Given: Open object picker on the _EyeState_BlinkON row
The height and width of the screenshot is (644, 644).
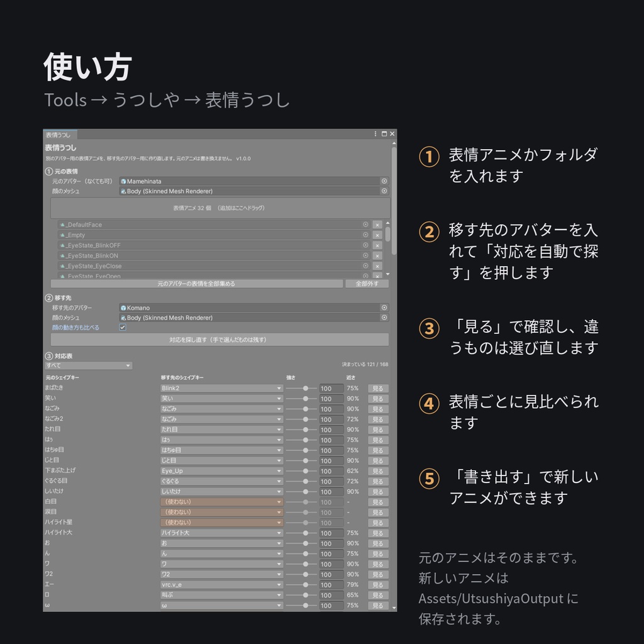Looking at the screenshot, I should pyautogui.click(x=365, y=255).
